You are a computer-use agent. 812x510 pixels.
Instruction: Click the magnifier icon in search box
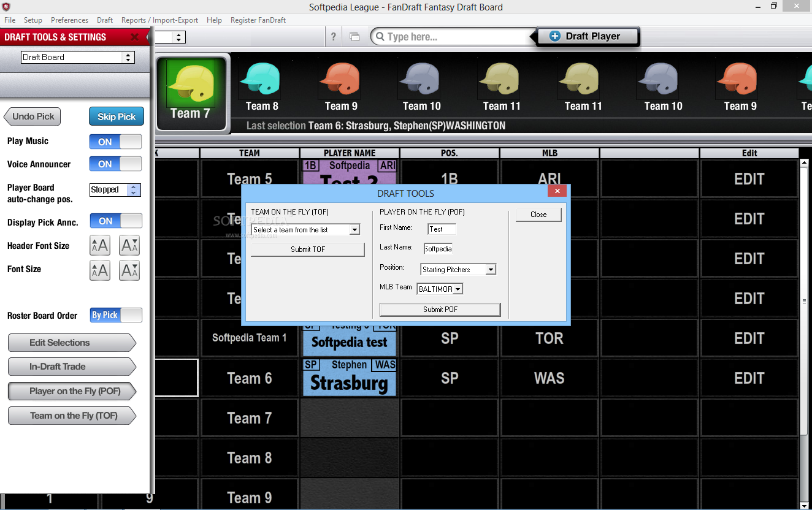(380, 37)
